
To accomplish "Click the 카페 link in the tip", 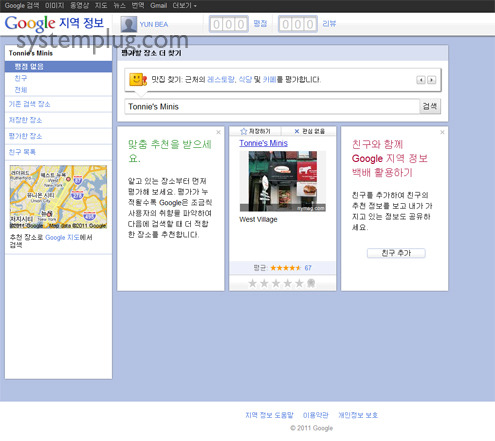I will pos(269,79).
